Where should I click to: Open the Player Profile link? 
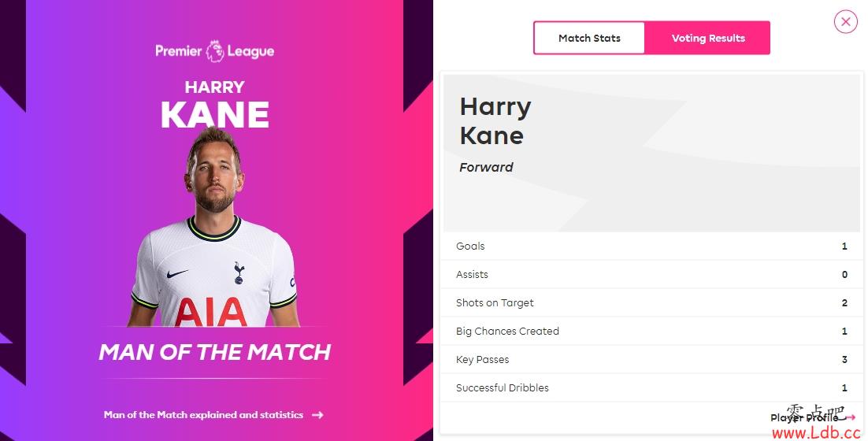(803, 417)
